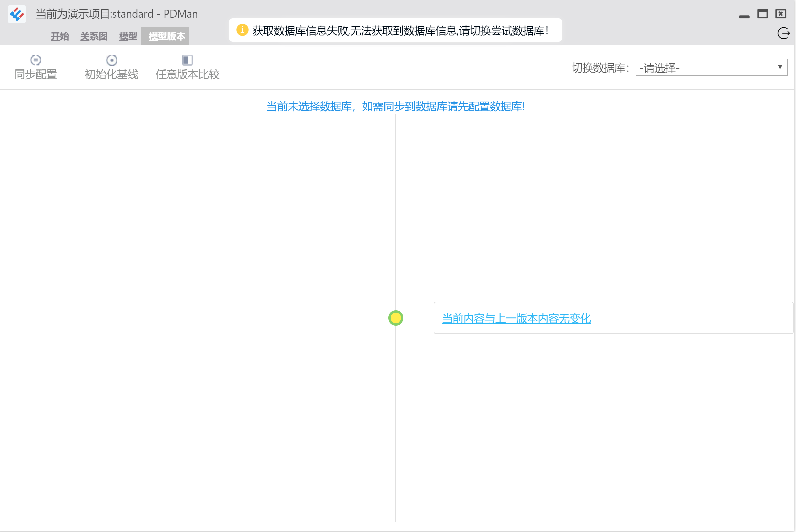Open the 任意版本比较 compare tool
Image resolution: width=796 pixels, height=532 pixels.
(x=187, y=67)
